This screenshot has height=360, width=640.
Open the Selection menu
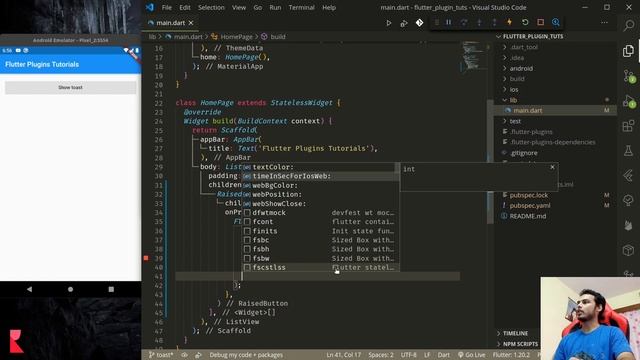click(211, 7)
